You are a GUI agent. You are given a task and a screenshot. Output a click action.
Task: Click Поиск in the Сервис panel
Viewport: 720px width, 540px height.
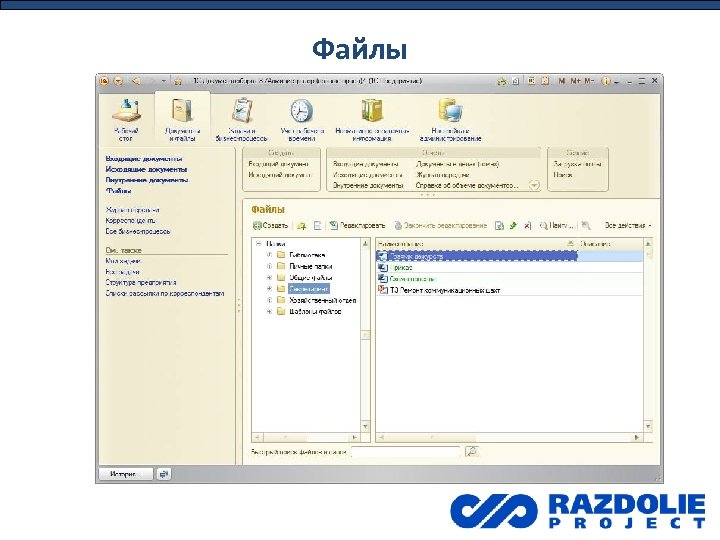(x=562, y=175)
